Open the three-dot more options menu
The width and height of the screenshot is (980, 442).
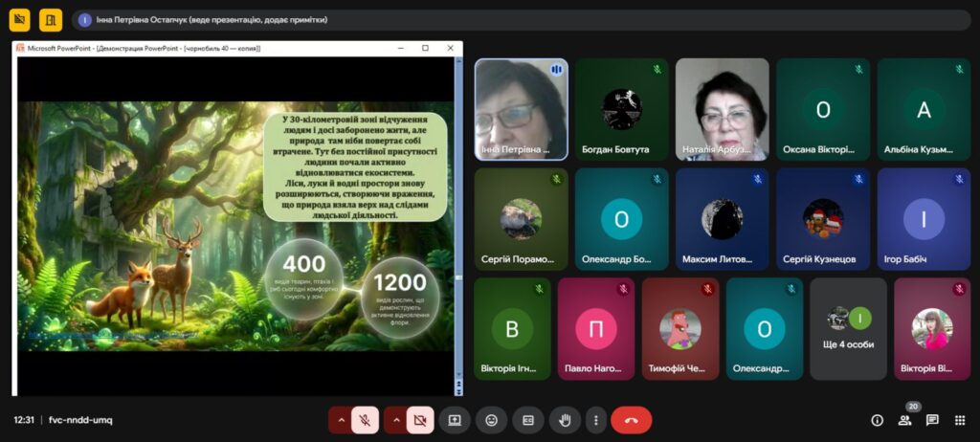[595, 420]
